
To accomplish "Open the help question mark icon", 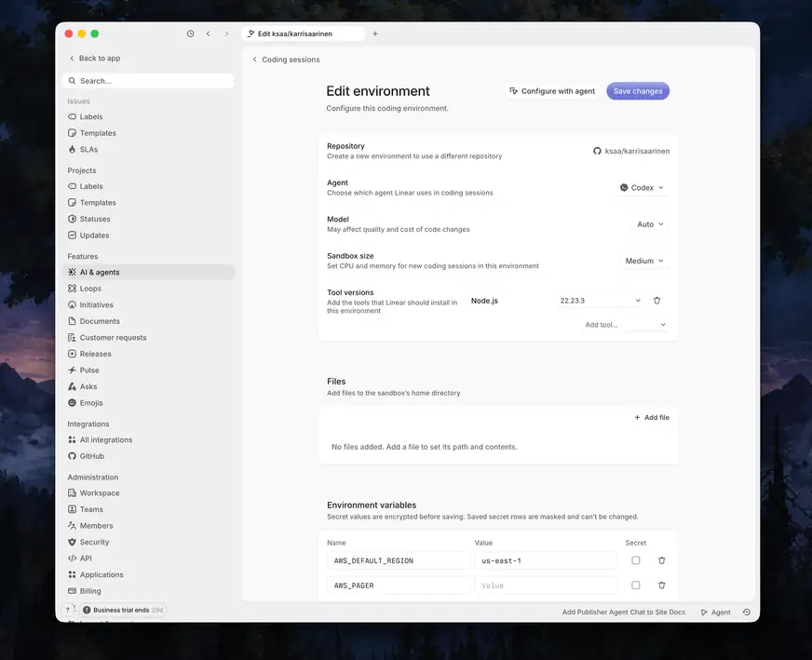I will pos(67,610).
